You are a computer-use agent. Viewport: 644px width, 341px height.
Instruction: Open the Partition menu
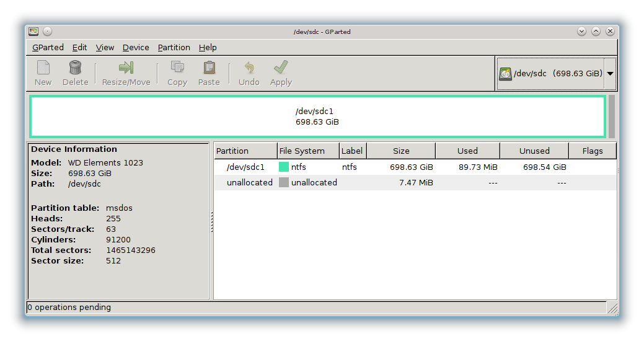pyautogui.click(x=174, y=47)
